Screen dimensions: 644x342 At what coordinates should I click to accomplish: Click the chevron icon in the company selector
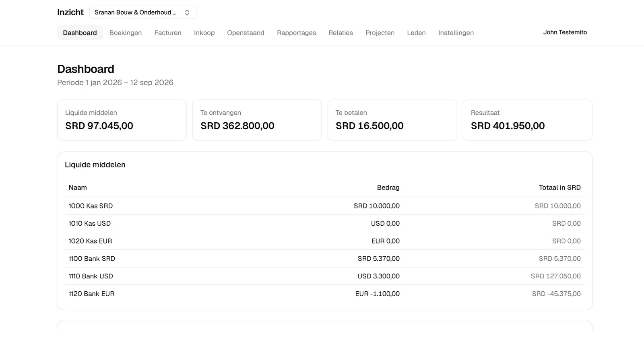pos(187,12)
